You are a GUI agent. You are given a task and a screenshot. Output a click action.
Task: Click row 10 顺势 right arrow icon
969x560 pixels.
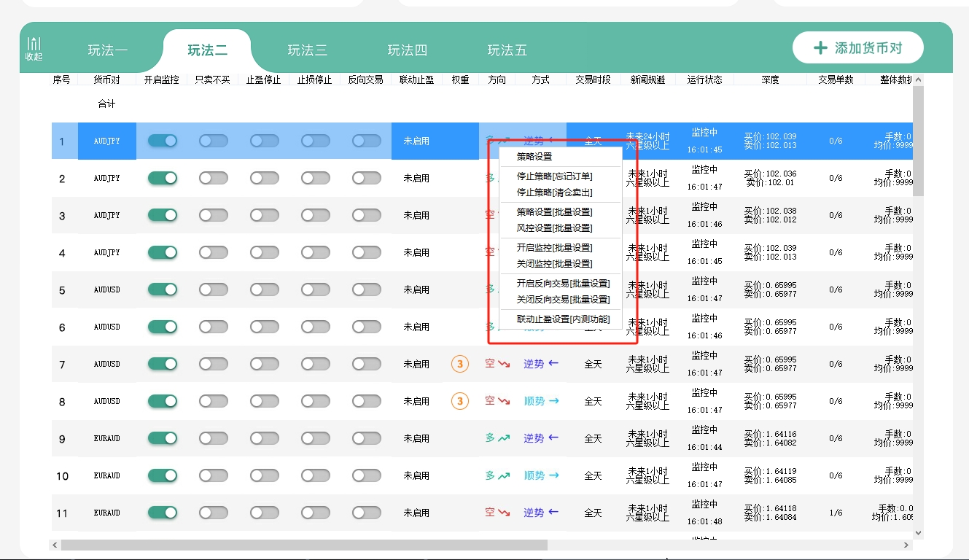553,475
